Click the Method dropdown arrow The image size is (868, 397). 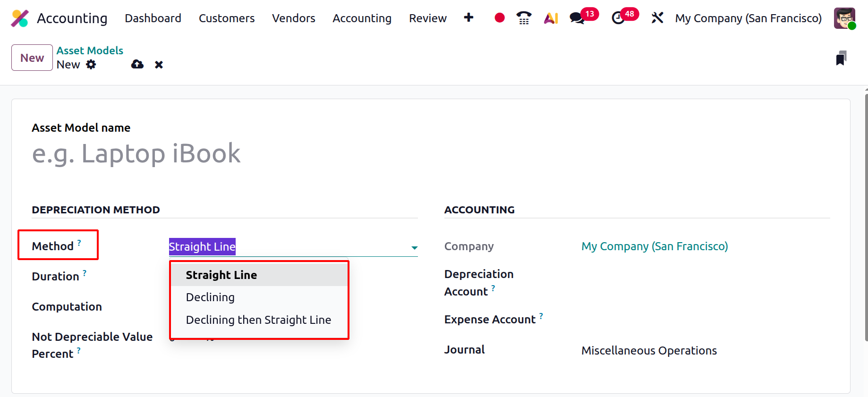pyautogui.click(x=414, y=247)
